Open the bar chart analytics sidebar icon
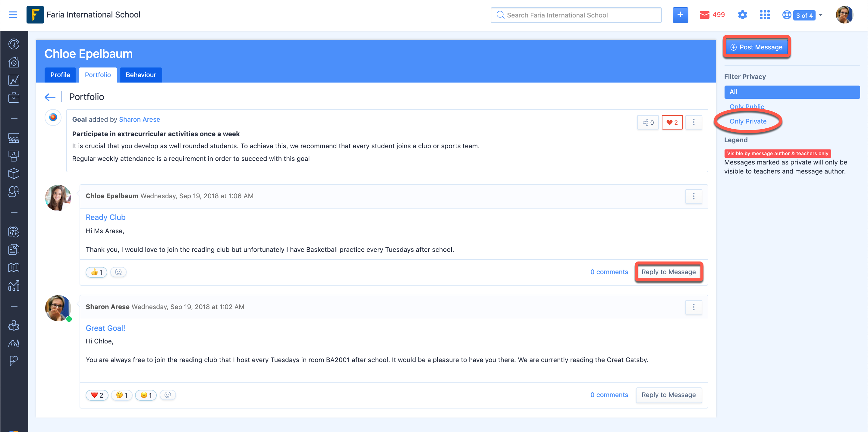868x432 pixels. [x=14, y=286]
